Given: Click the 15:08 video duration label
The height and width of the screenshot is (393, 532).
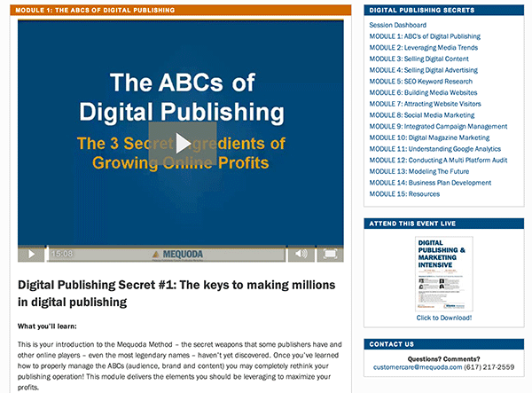Looking at the screenshot, I should [62, 254].
